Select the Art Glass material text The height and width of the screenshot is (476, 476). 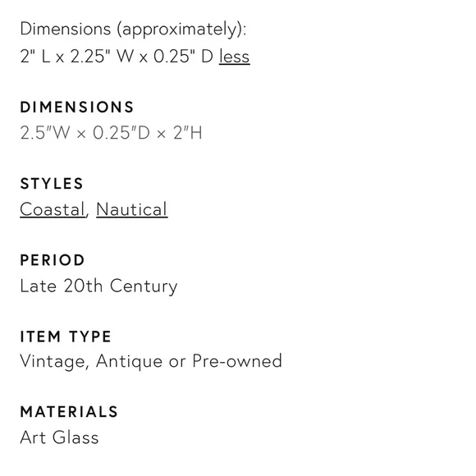point(59,437)
